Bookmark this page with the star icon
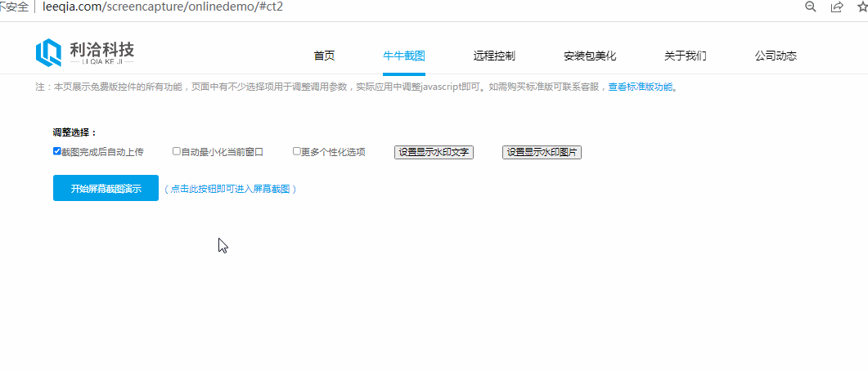The image size is (868, 371). 861,7
